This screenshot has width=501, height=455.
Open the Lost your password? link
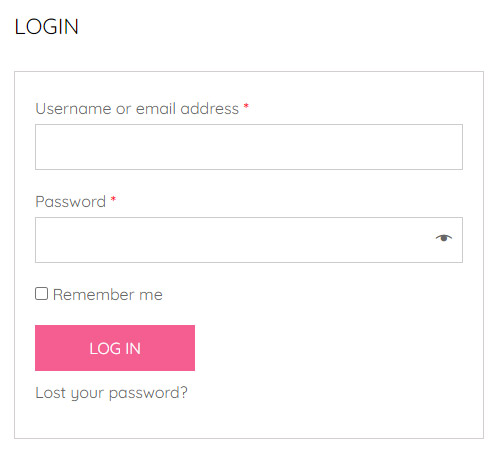[x=111, y=393]
